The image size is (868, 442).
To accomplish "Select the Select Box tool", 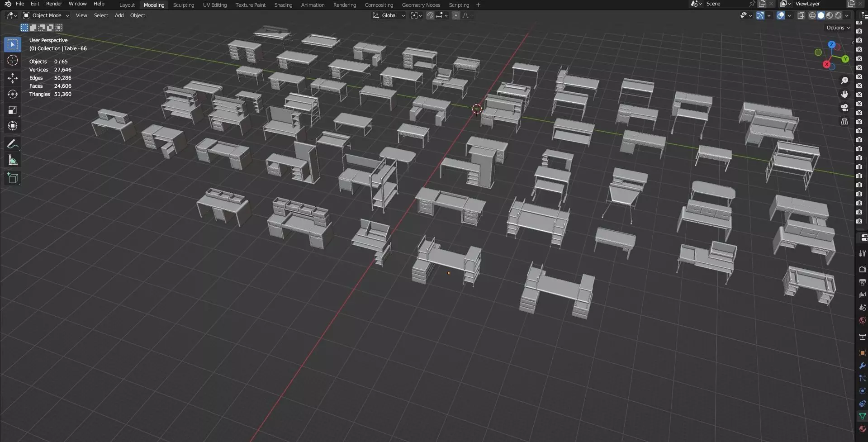I will (x=13, y=44).
